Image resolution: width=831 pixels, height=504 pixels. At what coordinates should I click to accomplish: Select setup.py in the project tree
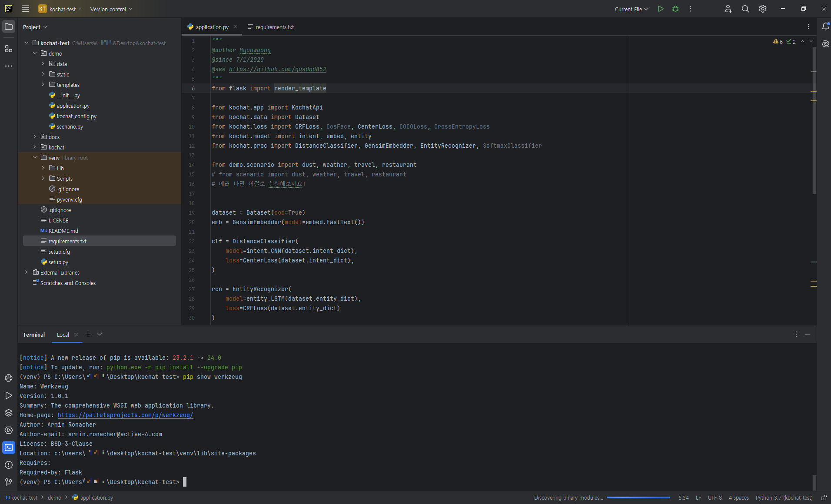[58, 262]
